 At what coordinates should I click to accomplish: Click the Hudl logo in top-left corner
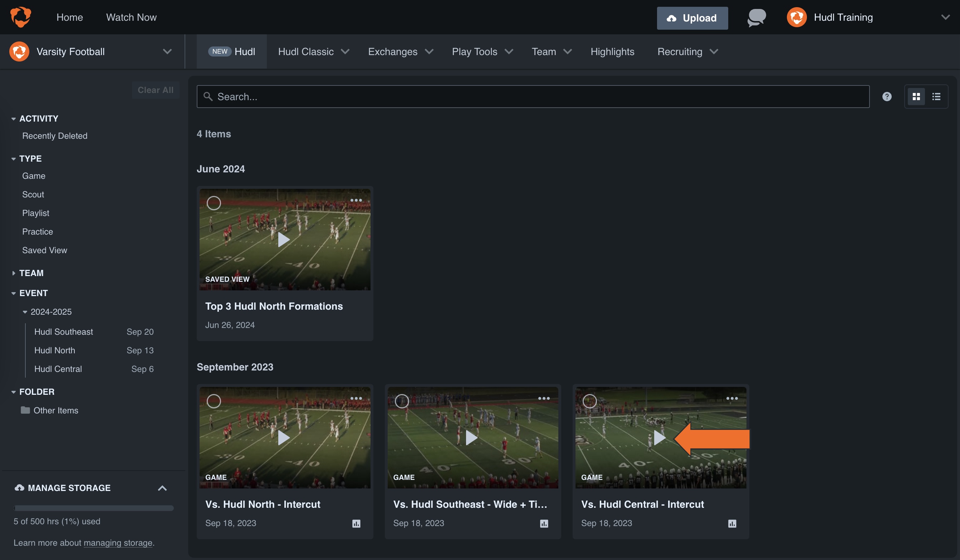(21, 17)
